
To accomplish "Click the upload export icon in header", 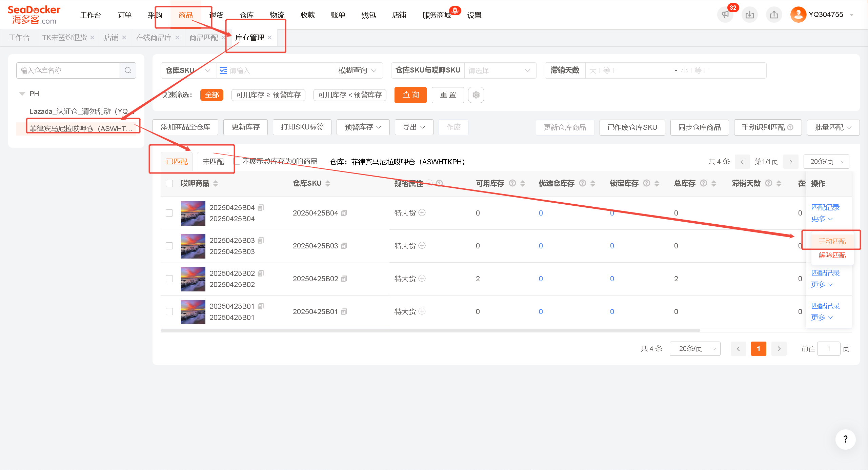I will tap(774, 15).
